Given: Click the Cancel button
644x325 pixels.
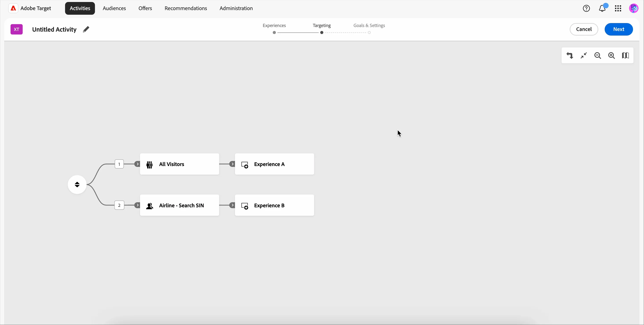Looking at the screenshot, I should coord(584,29).
